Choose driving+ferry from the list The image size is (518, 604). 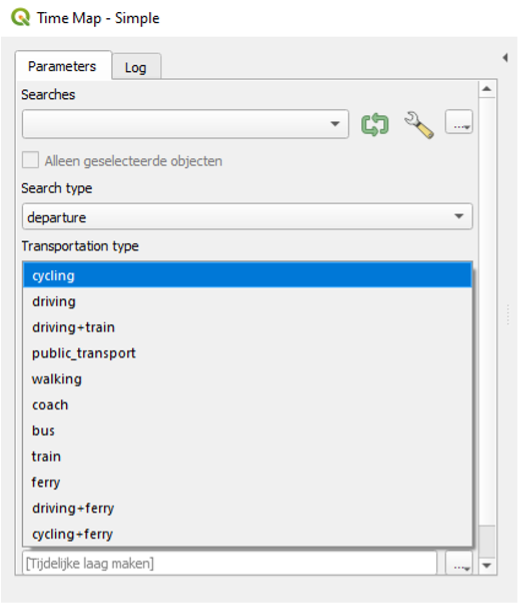247,508
